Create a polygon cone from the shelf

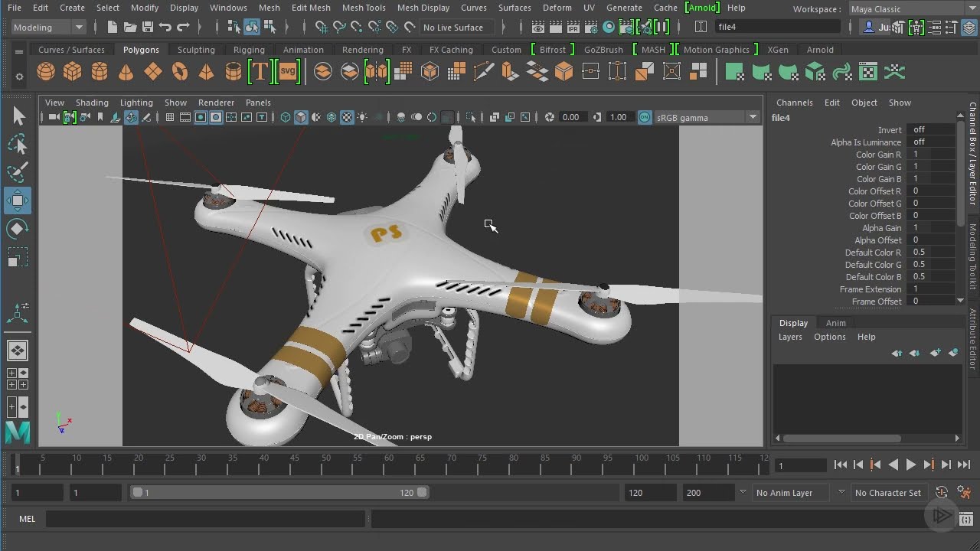click(126, 73)
